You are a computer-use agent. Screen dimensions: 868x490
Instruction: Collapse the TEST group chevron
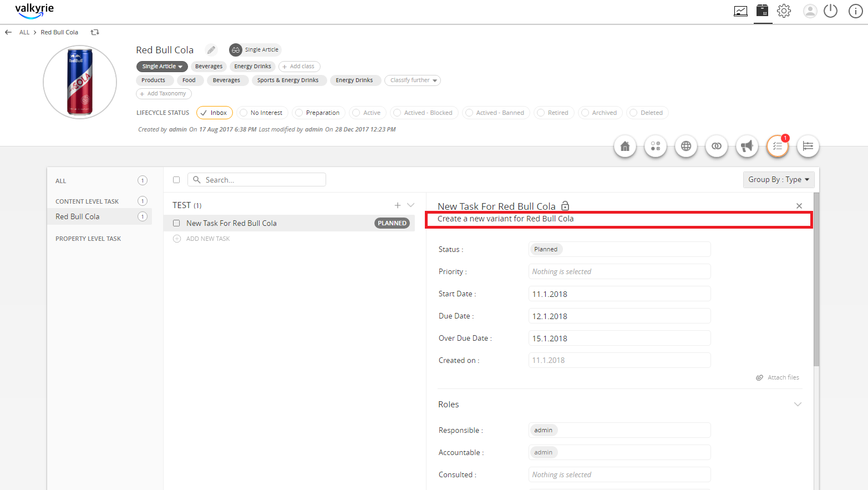[411, 205]
